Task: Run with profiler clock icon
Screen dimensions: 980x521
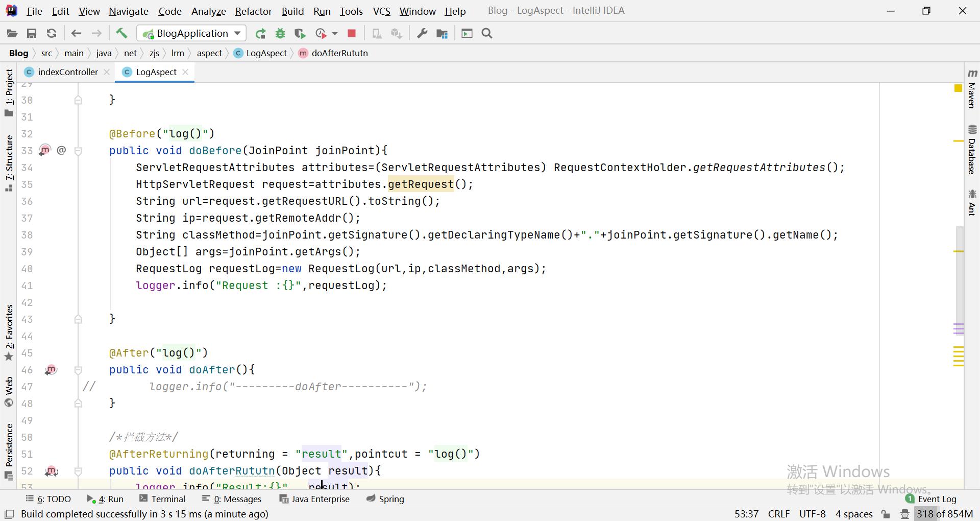Action: (321, 34)
